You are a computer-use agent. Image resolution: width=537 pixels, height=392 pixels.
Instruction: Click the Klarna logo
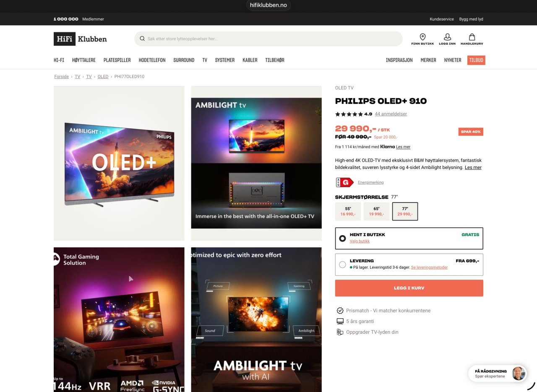click(388, 147)
